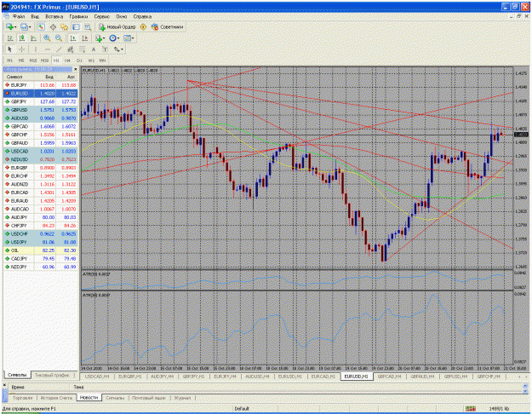Open the Вставка menu
Viewport: 532px width, 414px height.
[54, 16]
